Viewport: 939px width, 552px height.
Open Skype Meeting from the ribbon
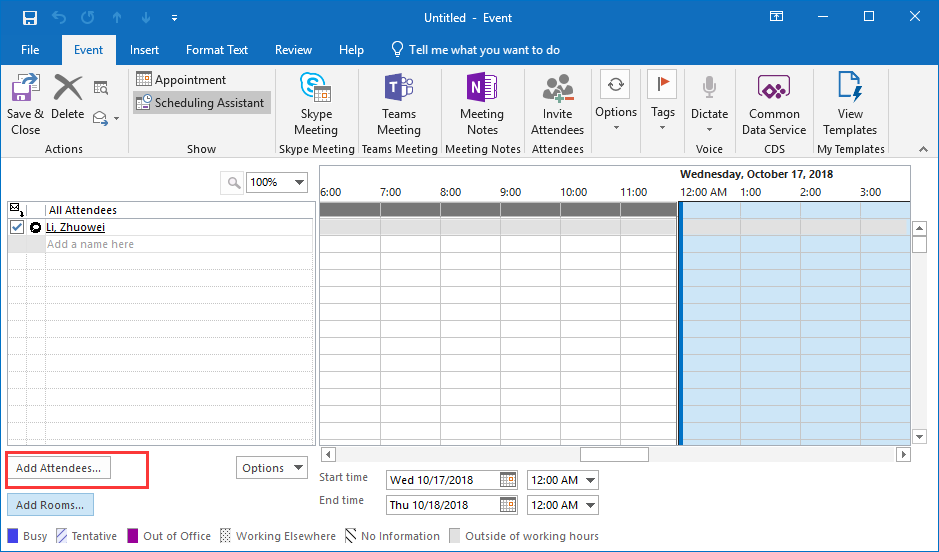click(x=316, y=90)
